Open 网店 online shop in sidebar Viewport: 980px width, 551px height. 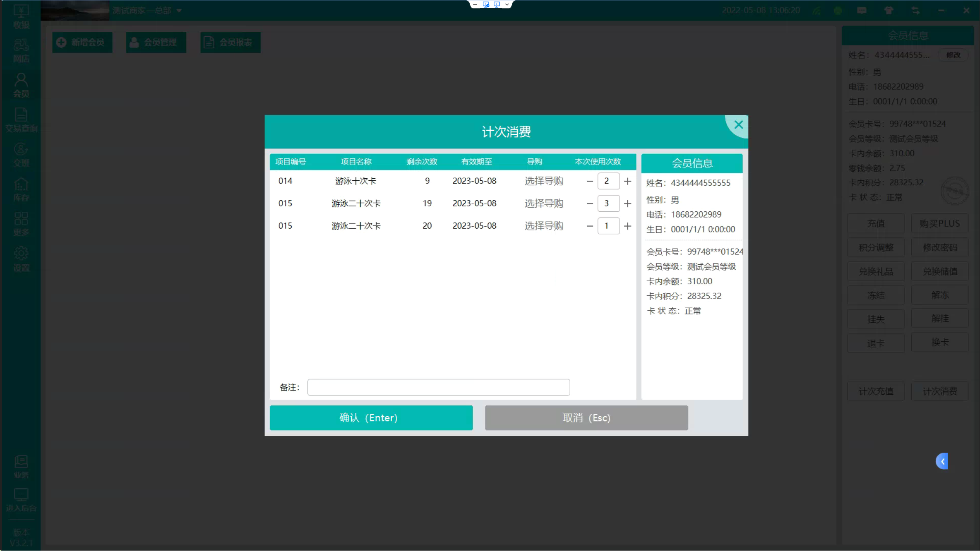[21, 51]
